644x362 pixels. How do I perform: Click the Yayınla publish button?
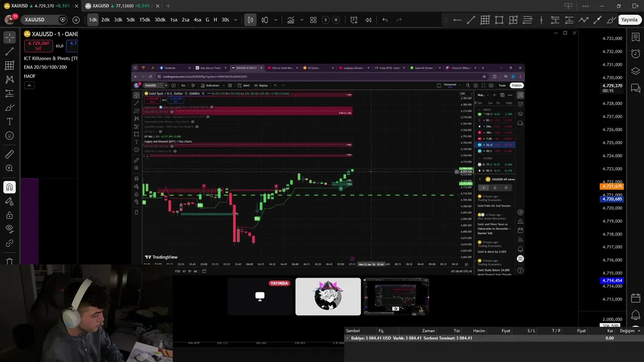pyautogui.click(x=629, y=20)
